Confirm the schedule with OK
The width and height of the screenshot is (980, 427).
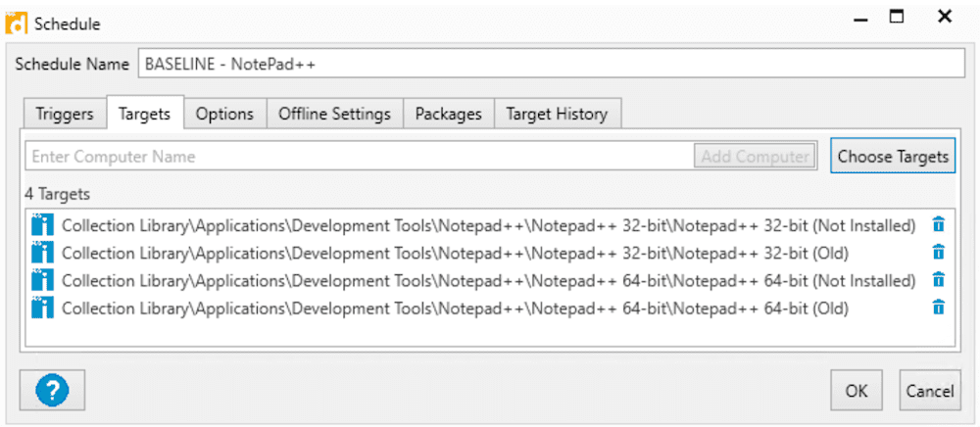857,391
